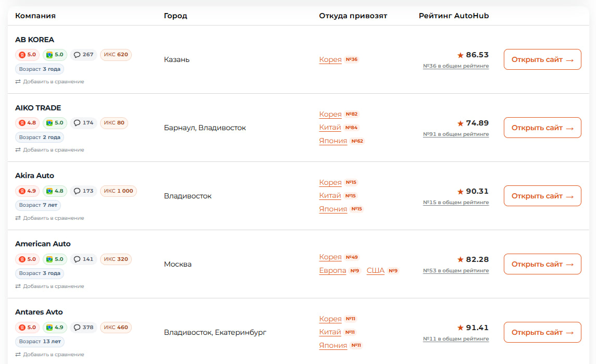
Task: Click Yandex rating badge 5.0 for AB KOREA
Action: tap(28, 55)
